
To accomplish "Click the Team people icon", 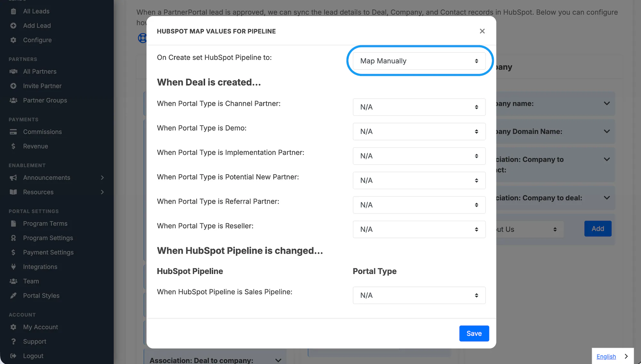I will click(x=13, y=281).
